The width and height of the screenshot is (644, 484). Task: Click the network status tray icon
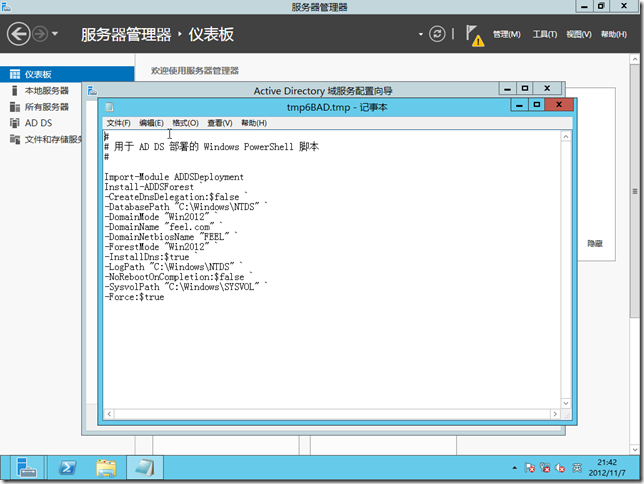tap(545, 468)
